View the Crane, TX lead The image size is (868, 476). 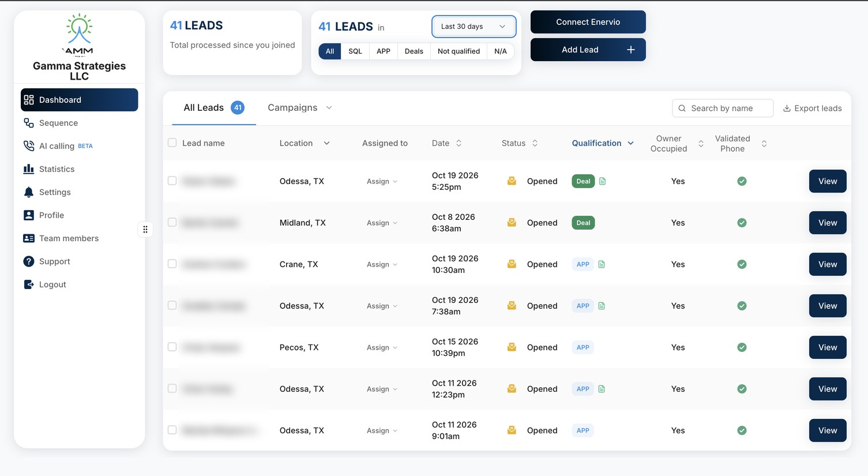click(827, 264)
